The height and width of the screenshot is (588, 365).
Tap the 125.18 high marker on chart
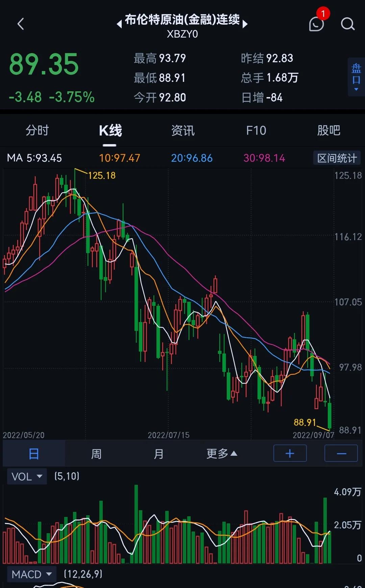102,175
